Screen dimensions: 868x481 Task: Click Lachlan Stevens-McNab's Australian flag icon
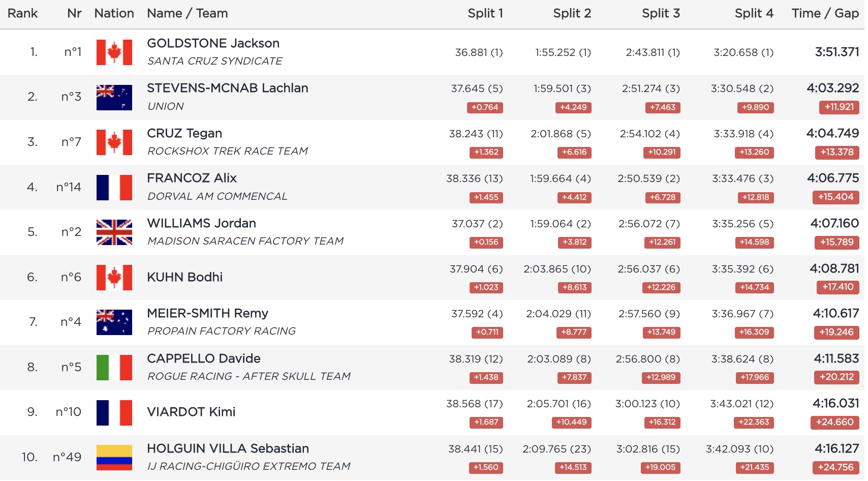pyautogui.click(x=114, y=97)
